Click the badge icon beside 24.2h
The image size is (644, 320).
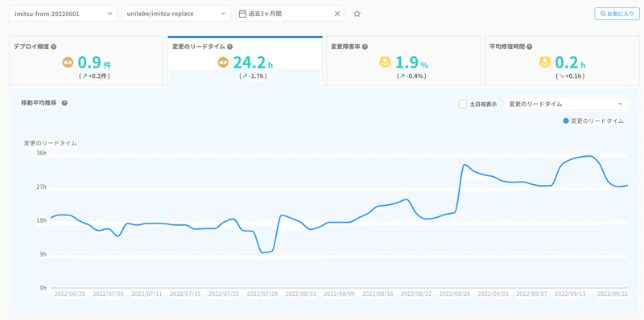(223, 63)
